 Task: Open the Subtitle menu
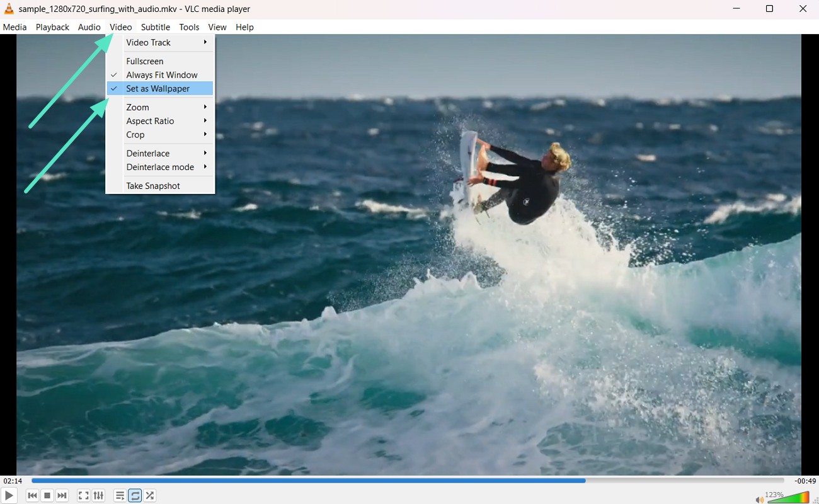tap(155, 27)
